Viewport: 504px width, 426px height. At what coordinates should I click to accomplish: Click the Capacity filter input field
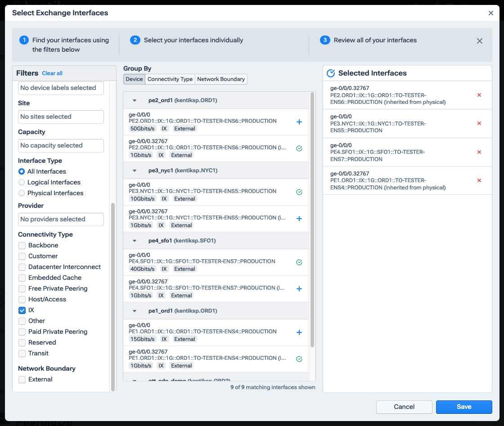(x=60, y=145)
